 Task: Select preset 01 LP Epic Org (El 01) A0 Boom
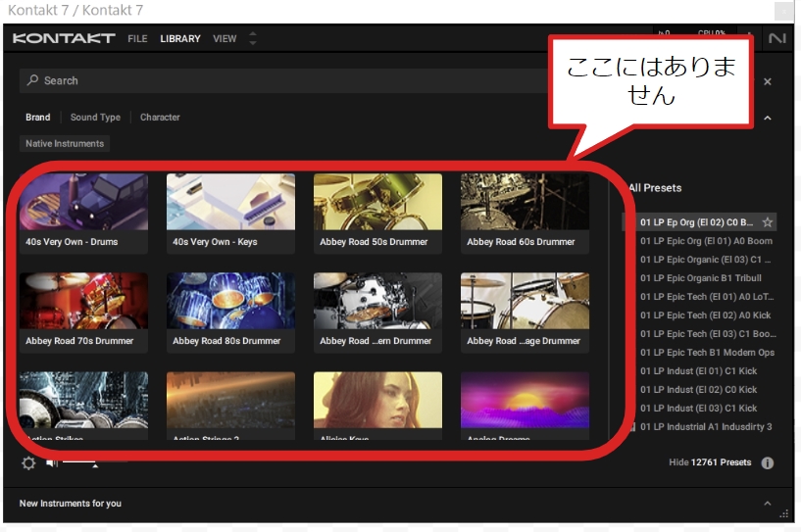pos(707,241)
